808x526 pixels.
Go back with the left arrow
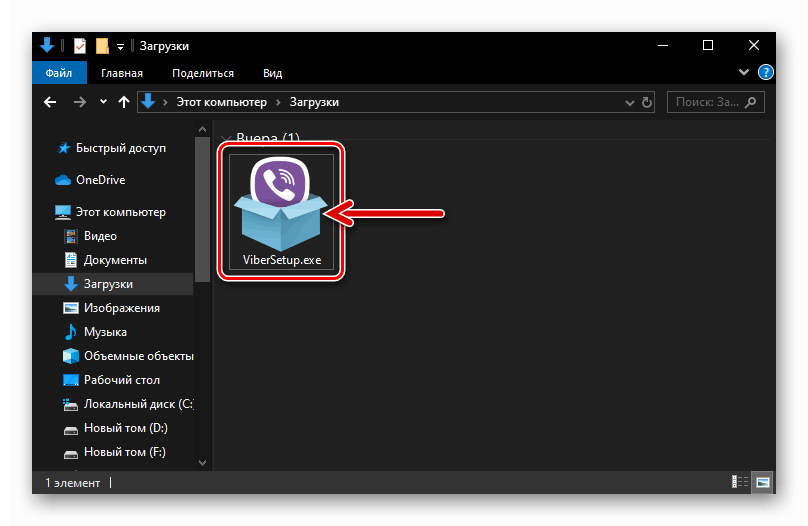coord(50,102)
